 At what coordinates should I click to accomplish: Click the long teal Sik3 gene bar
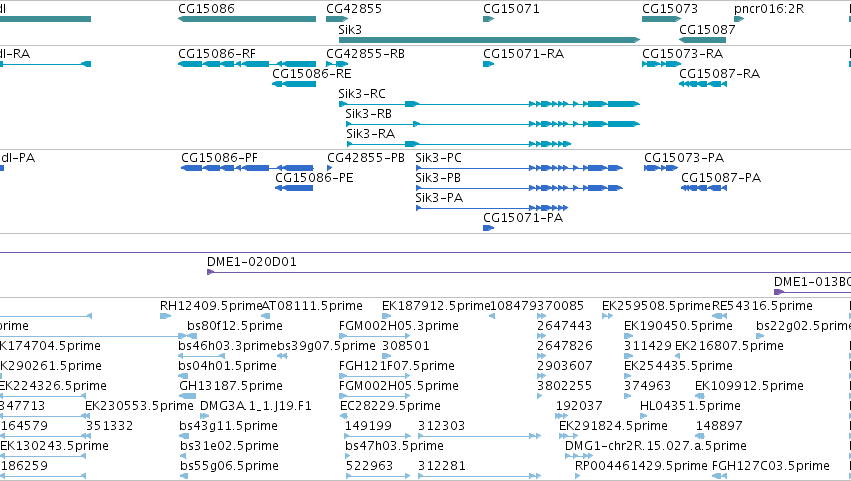tap(490, 40)
